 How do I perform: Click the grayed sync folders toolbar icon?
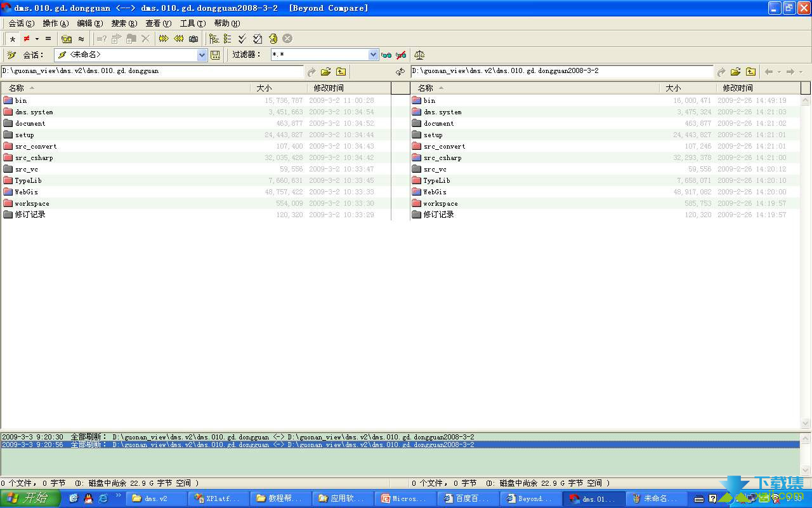click(x=131, y=39)
